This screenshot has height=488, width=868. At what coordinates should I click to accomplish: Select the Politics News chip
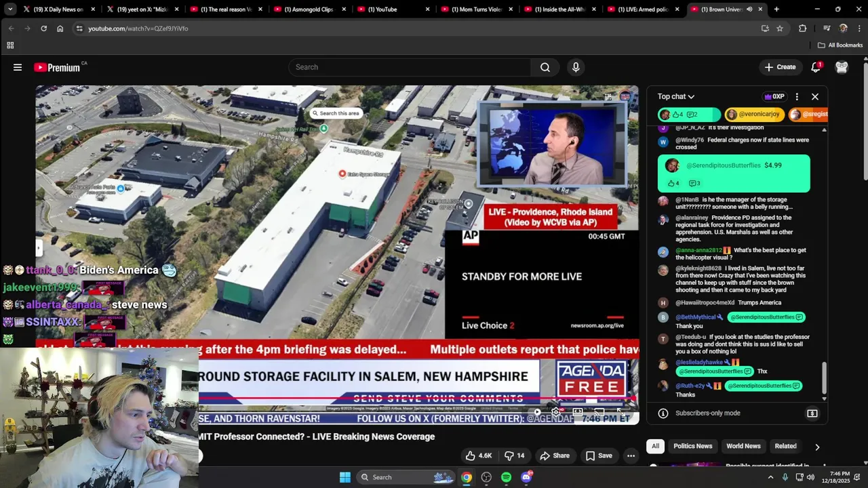tap(692, 446)
